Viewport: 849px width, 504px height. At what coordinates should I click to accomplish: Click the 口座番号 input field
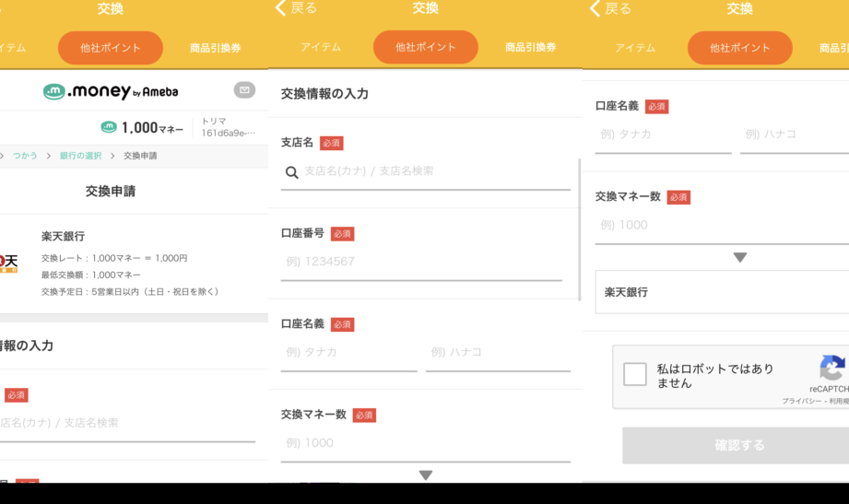[x=421, y=262]
